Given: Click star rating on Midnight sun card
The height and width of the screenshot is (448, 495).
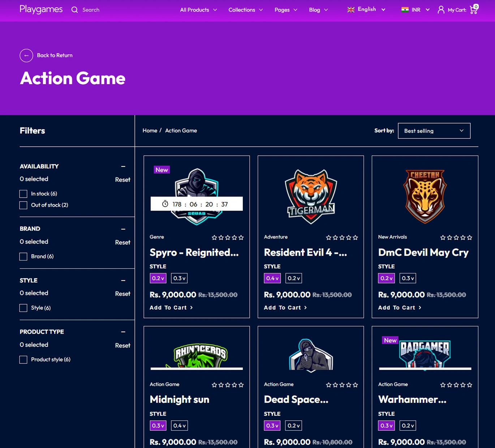Looking at the screenshot, I should point(228,385).
